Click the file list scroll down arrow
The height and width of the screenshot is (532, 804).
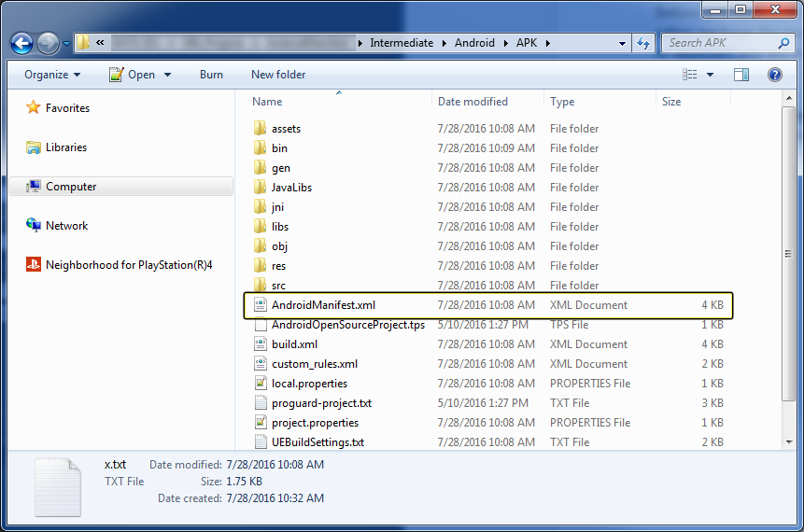click(789, 442)
